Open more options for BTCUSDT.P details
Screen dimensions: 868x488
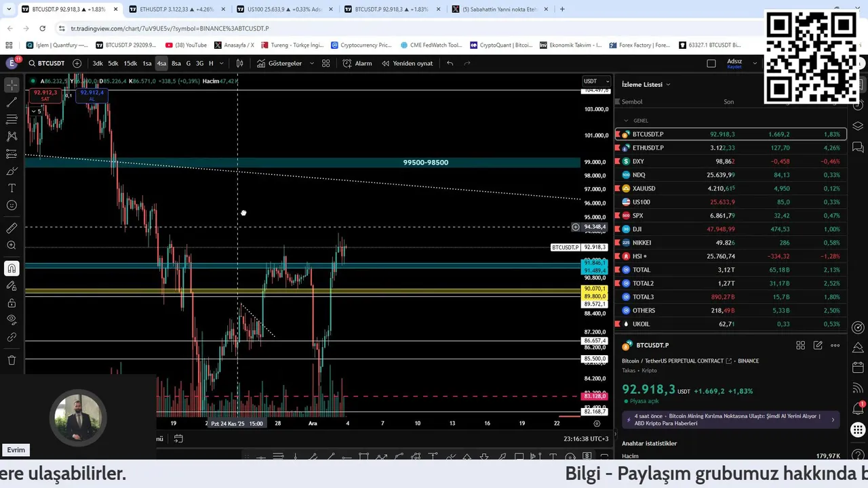pos(835,345)
